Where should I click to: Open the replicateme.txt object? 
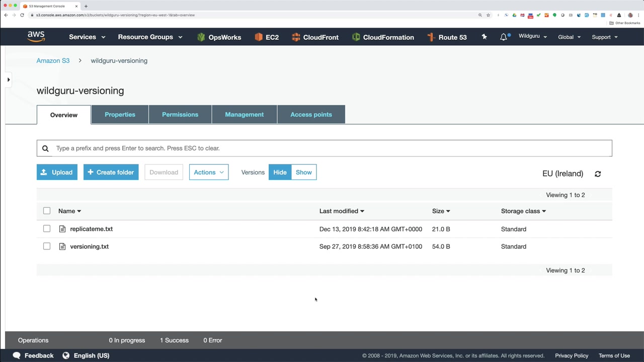coord(92,229)
